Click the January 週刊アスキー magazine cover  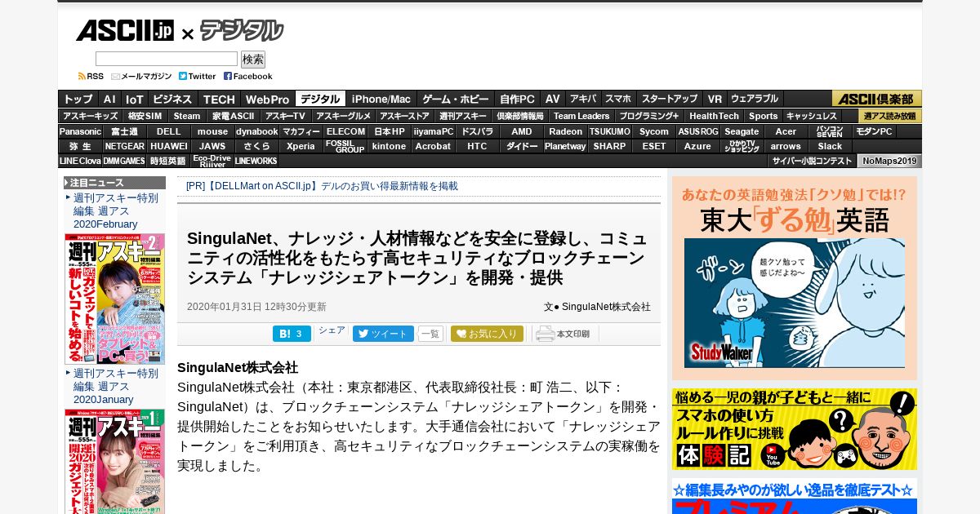click(115, 461)
